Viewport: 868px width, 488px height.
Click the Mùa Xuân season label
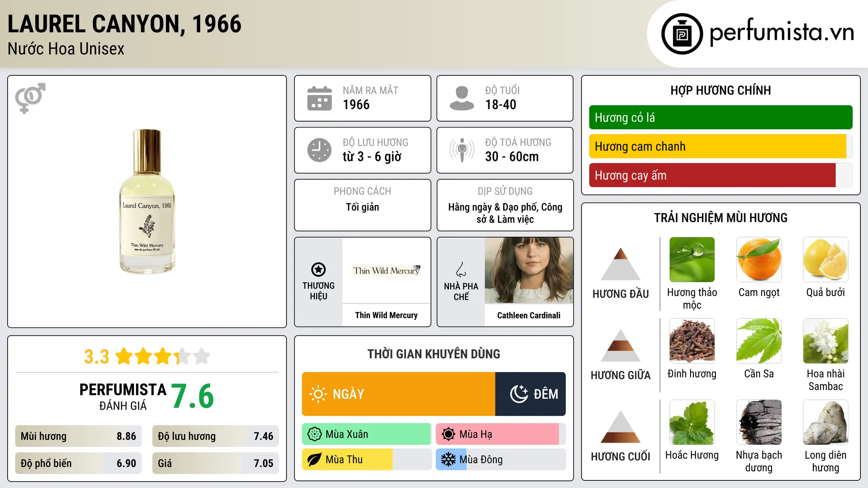click(347, 434)
